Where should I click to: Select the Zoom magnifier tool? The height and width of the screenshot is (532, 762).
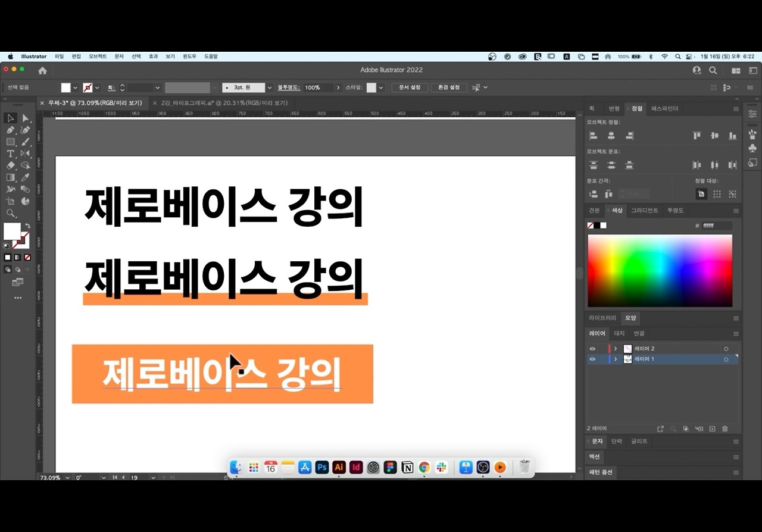(x=10, y=213)
